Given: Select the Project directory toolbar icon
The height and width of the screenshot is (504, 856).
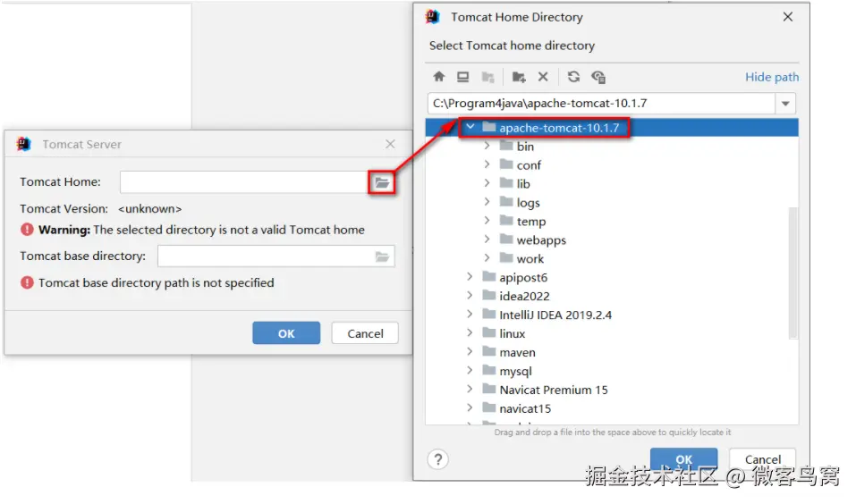Looking at the screenshot, I should pyautogui.click(x=487, y=77).
